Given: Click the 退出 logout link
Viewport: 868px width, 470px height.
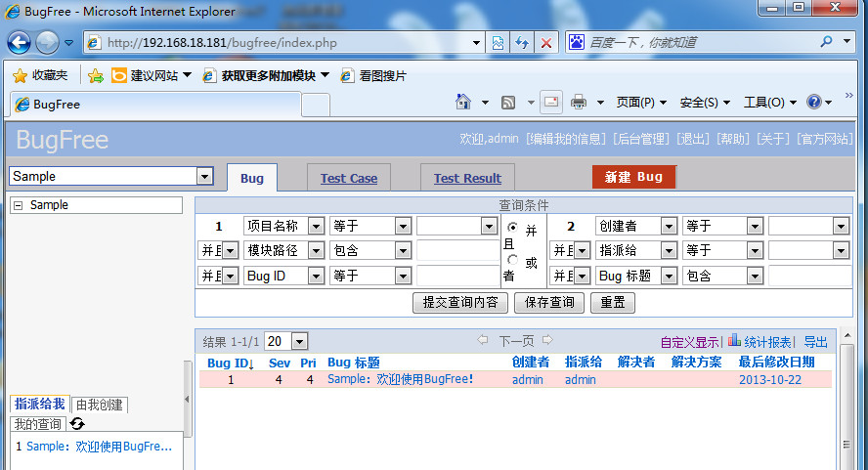Looking at the screenshot, I should point(692,139).
